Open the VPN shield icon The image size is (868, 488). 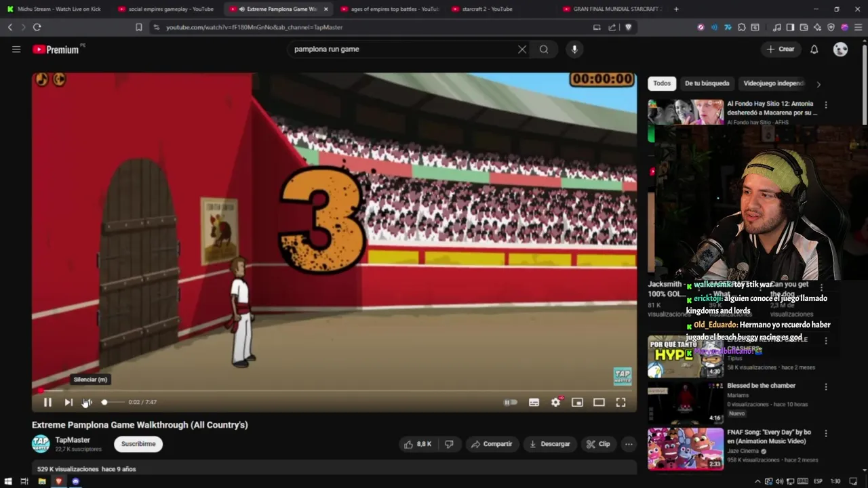[x=831, y=27]
